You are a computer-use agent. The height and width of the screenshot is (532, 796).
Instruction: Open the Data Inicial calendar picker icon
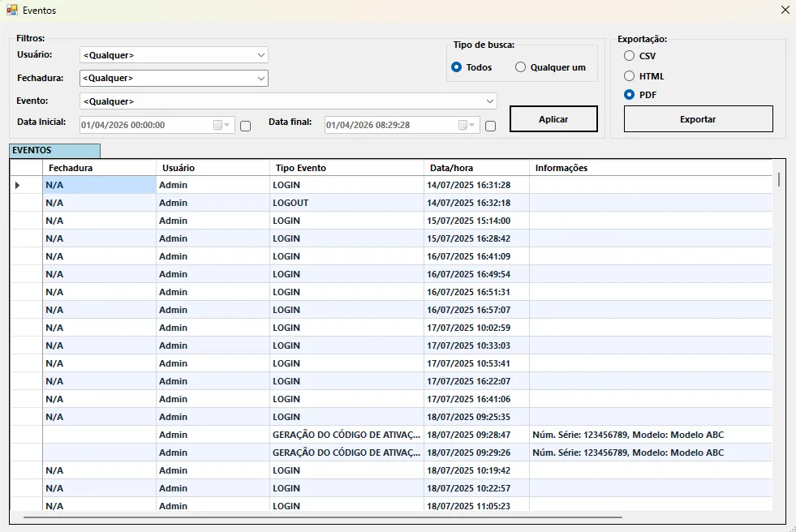(x=222, y=125)
